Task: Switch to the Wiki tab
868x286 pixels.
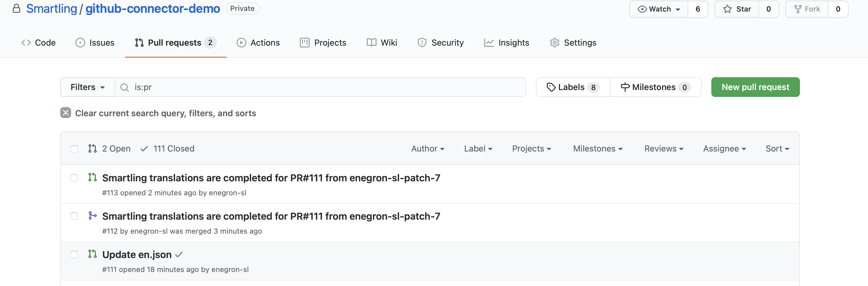Action: click(382, 43)
